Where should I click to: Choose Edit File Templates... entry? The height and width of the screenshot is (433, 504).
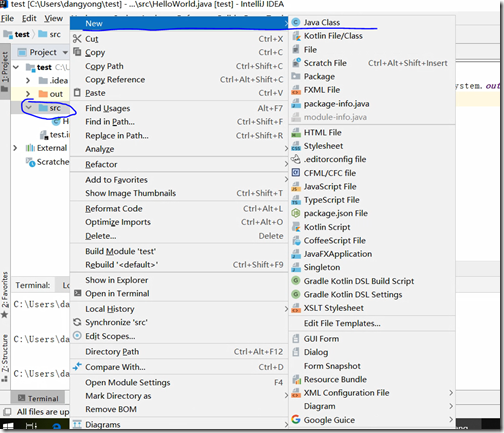point(372,323)
